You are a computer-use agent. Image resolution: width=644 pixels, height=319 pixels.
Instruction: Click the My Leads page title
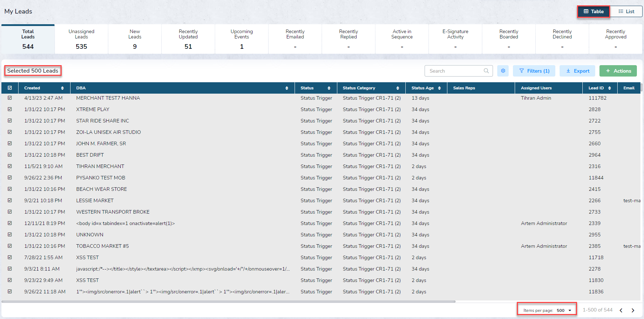pyautogui.click(x=18, y=11)
